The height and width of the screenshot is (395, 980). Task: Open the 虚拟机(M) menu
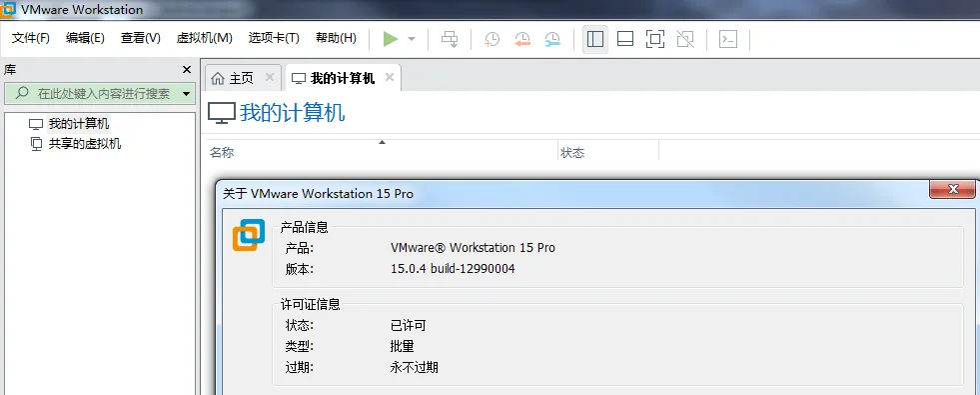click(x=205, y=38)
